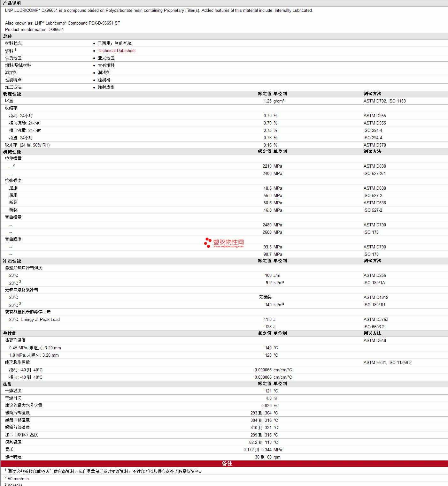The image size is (448, 486).
Task: Select the '润滑剂' additive value
Action: point(104,72)
